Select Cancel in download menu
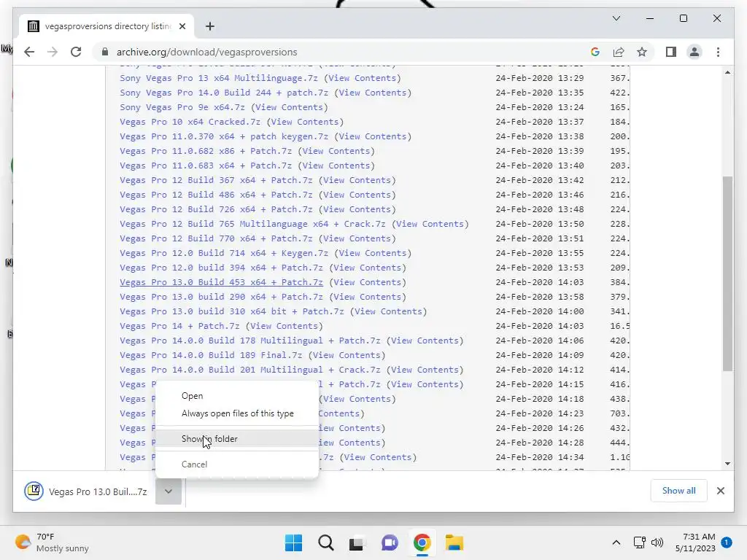Image resolution: width=747 pixels, height=560 pixels. tap(194, 464)
